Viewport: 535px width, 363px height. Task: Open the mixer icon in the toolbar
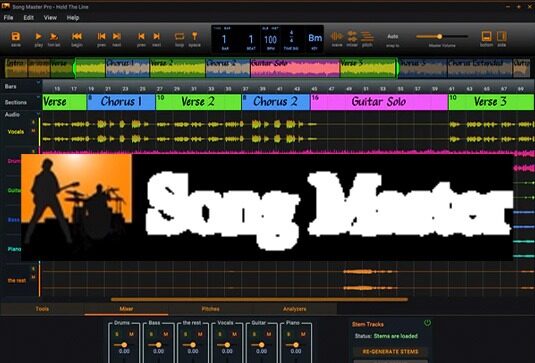pyautogui.click(x=352, y=37)
